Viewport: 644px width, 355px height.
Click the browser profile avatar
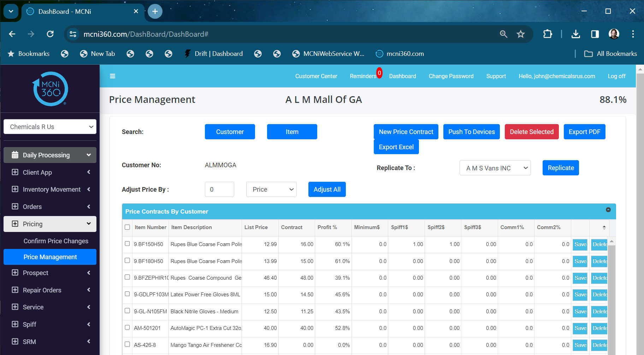tap(614, 34)
